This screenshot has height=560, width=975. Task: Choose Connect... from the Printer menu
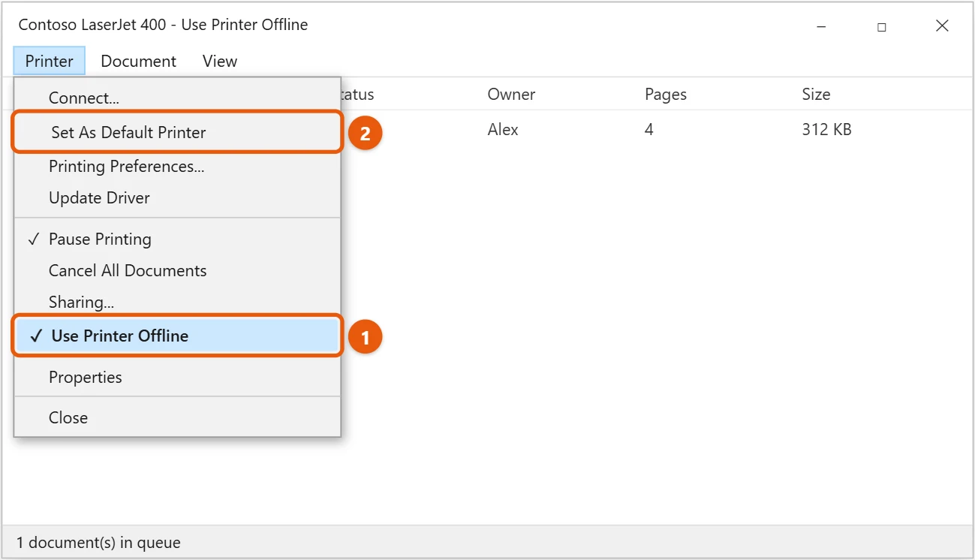click(177, 98)
